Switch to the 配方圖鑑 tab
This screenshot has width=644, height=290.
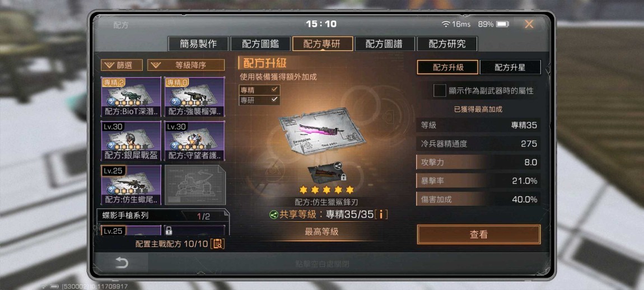(260, 44)
